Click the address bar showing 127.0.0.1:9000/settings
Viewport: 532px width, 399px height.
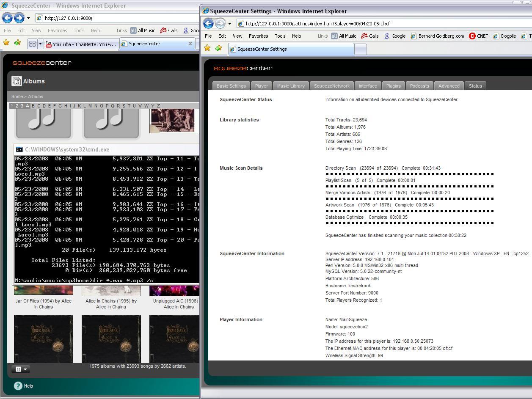coord(317,24)
